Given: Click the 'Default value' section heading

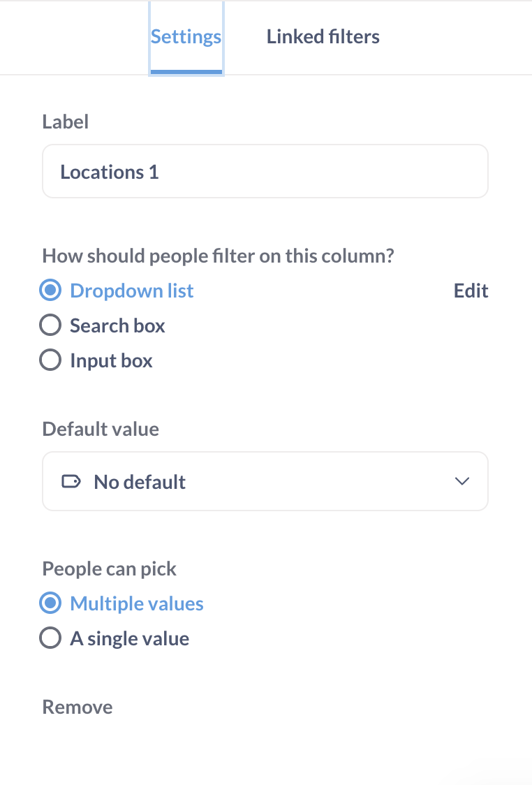Looking at the screenshot, I should pyautogui.click(x=101, y=429).
